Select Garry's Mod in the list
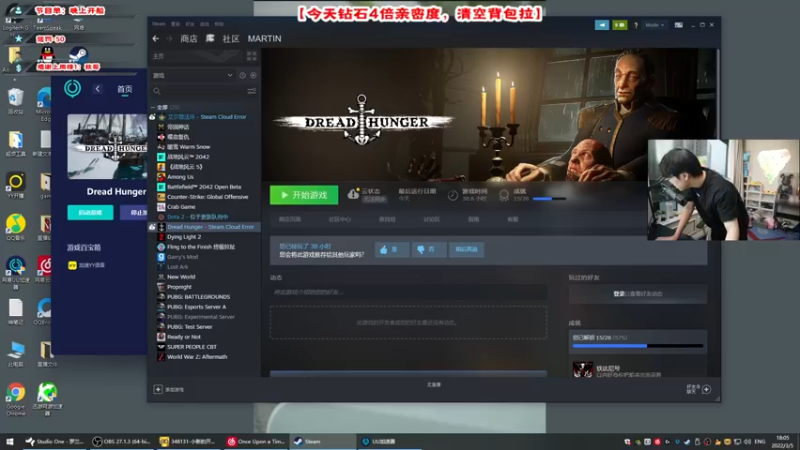Image resolution: width=800 pixels, height=450 pixels. point(182,257)
